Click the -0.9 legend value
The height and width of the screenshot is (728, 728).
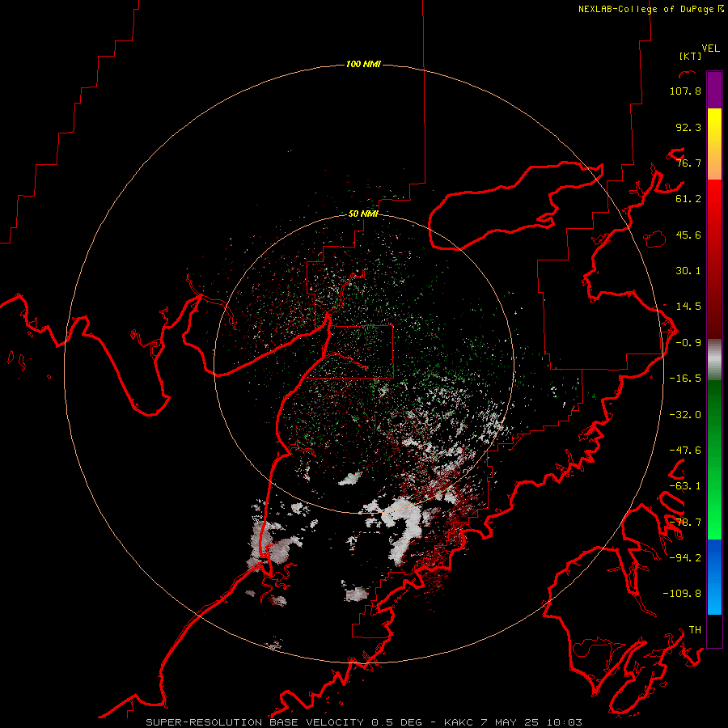click(688, 343)
